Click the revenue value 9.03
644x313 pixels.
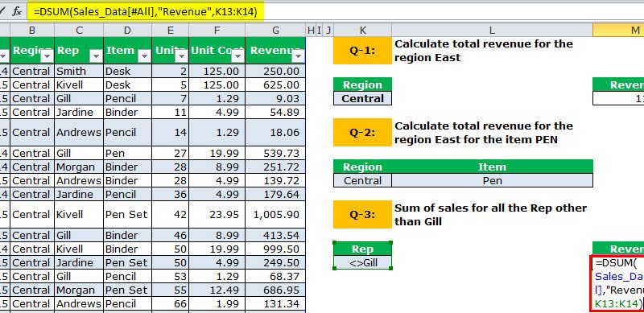coord(275,99)
